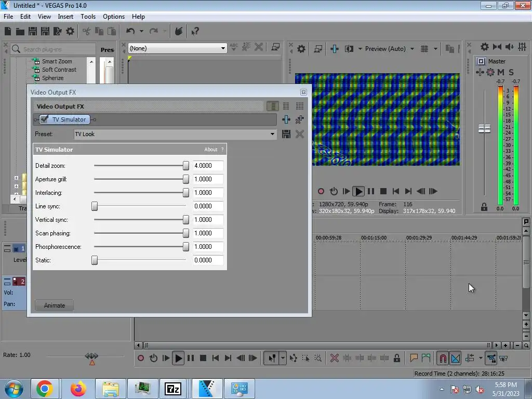
Task: Open the View menu
Action: [x=44, y=17]
